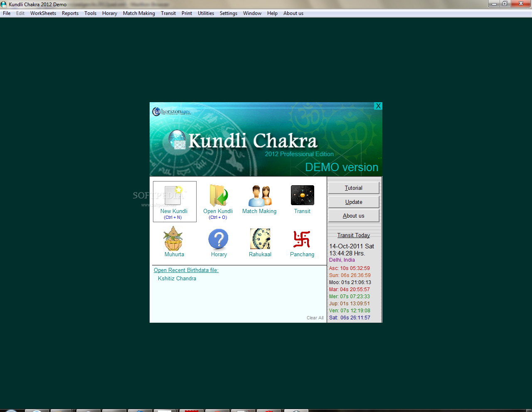Click the Sat: 06s 26:11:57 entry
Viewport: 532px width, 412px height.
(350, 318)
